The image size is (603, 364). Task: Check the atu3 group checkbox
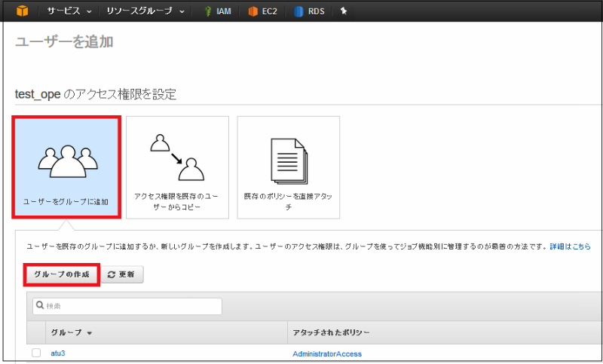click(36, 353)
